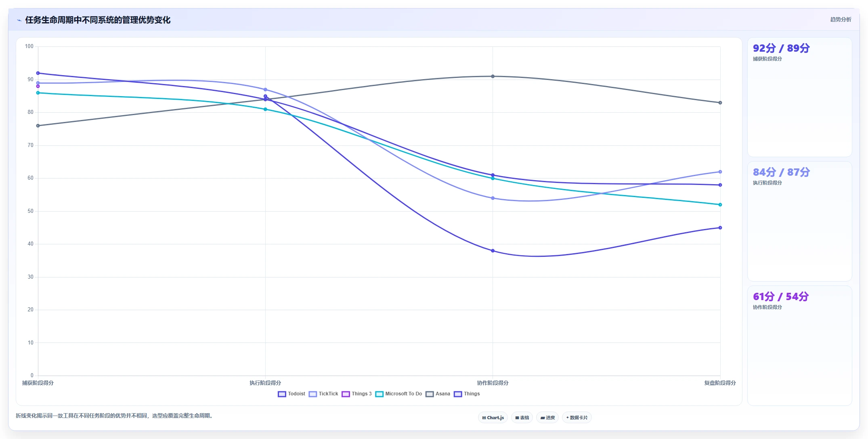This screenshot has width=868, height=439.
Task: Open the 61分 / 54分 score card
Action: pyautogui.click(x=799, y=346)
